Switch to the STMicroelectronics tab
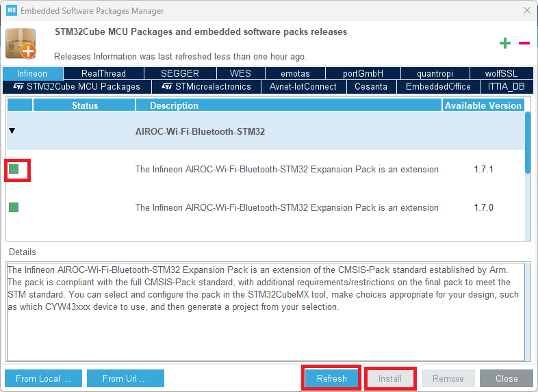The width and height of the screenshot is (538, 392). coord(207,87)
